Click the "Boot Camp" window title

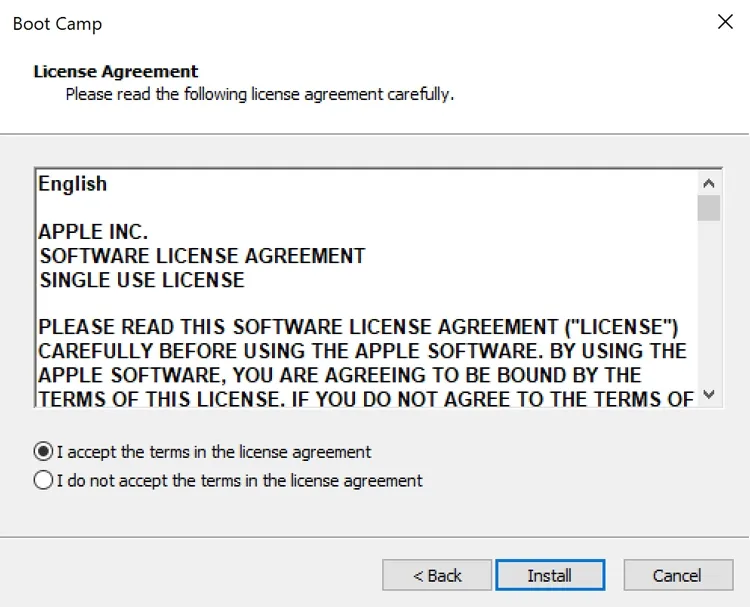tap(57, 23)
